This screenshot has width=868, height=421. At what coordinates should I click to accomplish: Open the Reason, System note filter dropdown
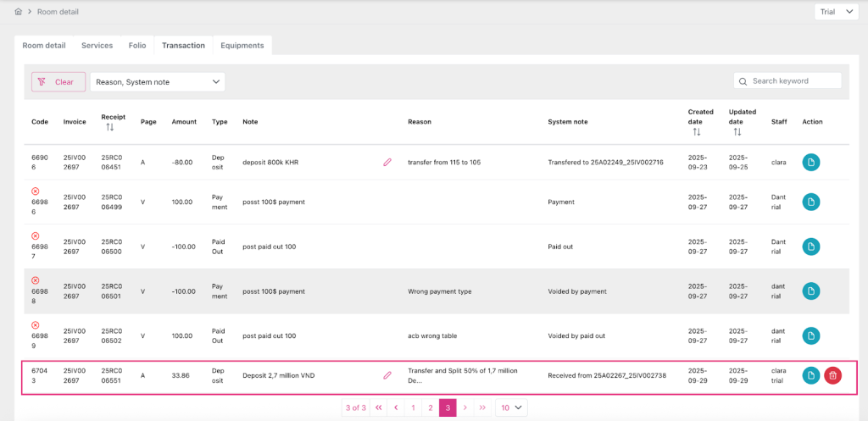pos(158,81)
